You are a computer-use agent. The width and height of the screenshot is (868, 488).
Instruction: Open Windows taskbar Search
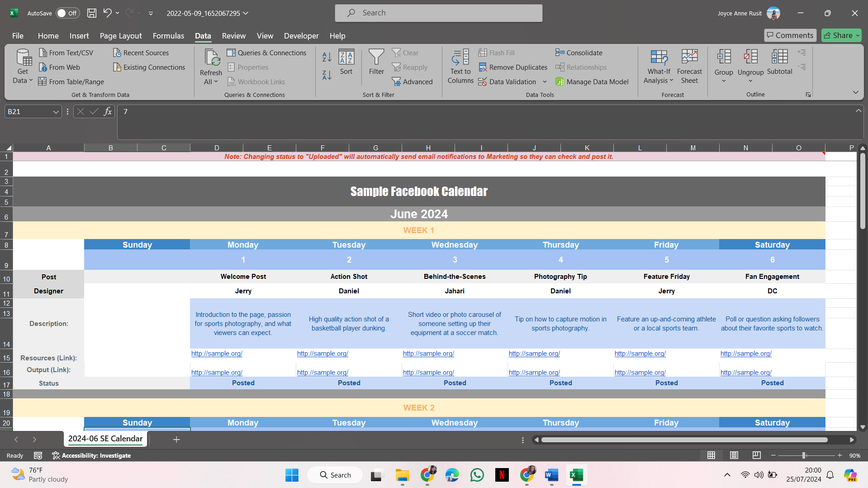(335, 475)
